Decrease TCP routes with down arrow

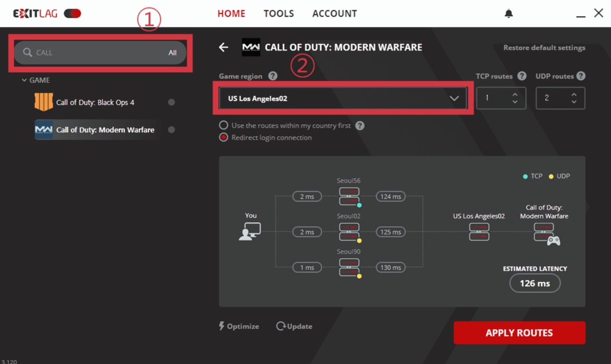pyautogui.click(x=515, y=102)
